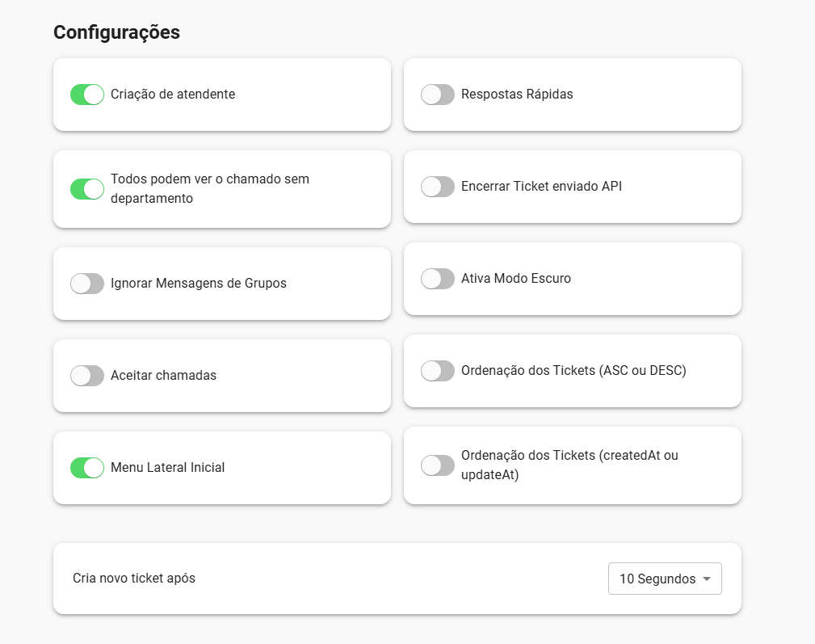This screenshot has height=644, width=815.
Task: Disable the Criação de atendente toggle
Action: pyautogui.click(x=87, y=95)
